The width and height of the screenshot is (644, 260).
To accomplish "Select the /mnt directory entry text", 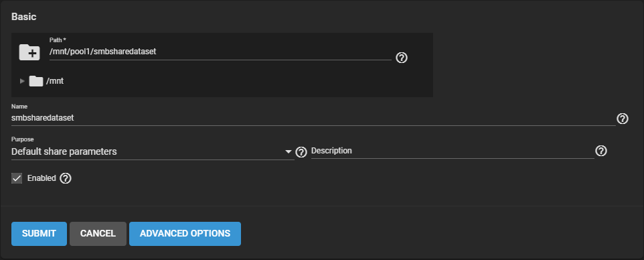I will [x=55, y=81].
